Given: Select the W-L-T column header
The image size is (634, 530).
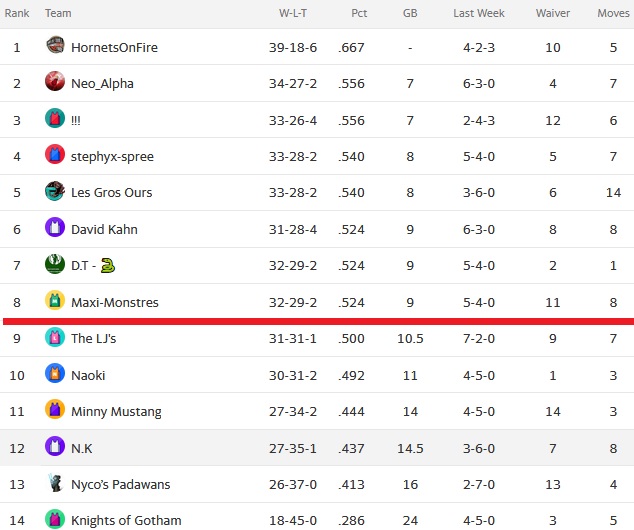Looking at the screenshot, I should (x=293, y=13).
